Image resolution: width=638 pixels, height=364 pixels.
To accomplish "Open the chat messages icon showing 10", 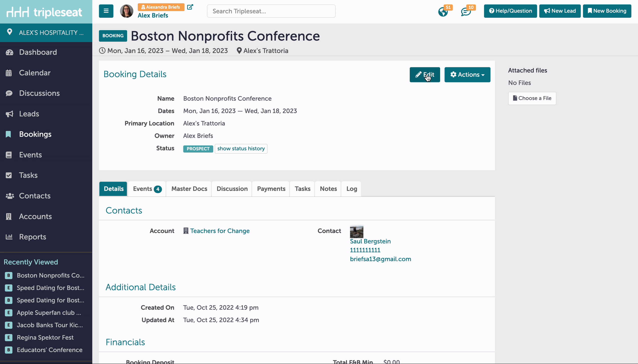I will pos(466,11).
